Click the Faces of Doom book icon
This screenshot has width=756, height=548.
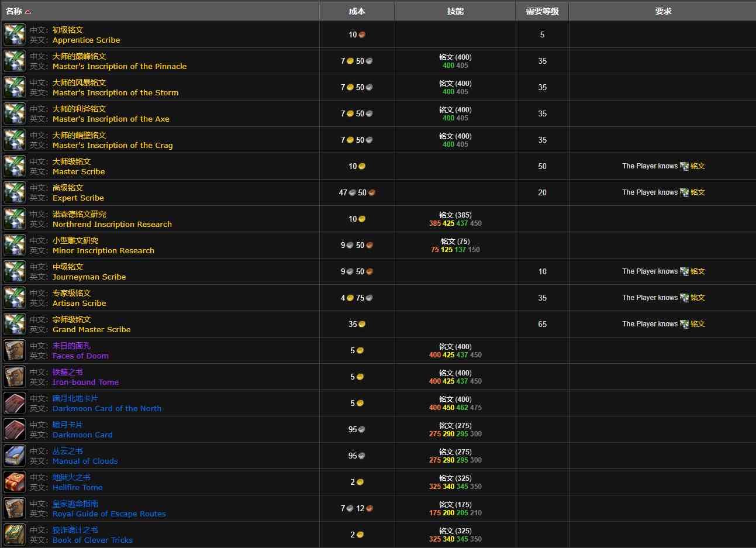[15, 350]
